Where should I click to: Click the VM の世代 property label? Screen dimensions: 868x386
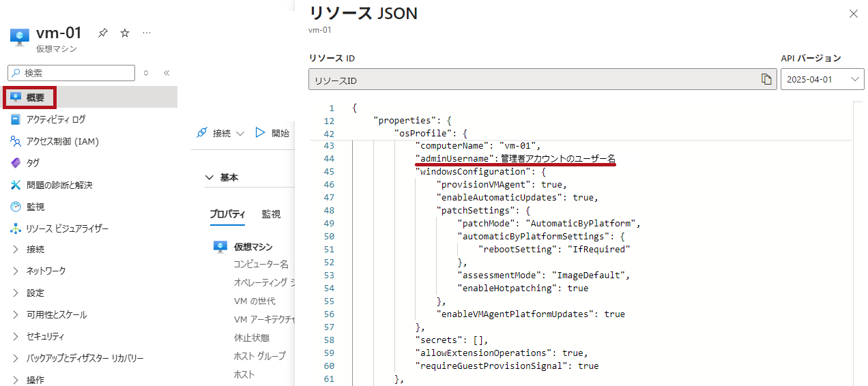pyautogui.click(x=255, y=301)
